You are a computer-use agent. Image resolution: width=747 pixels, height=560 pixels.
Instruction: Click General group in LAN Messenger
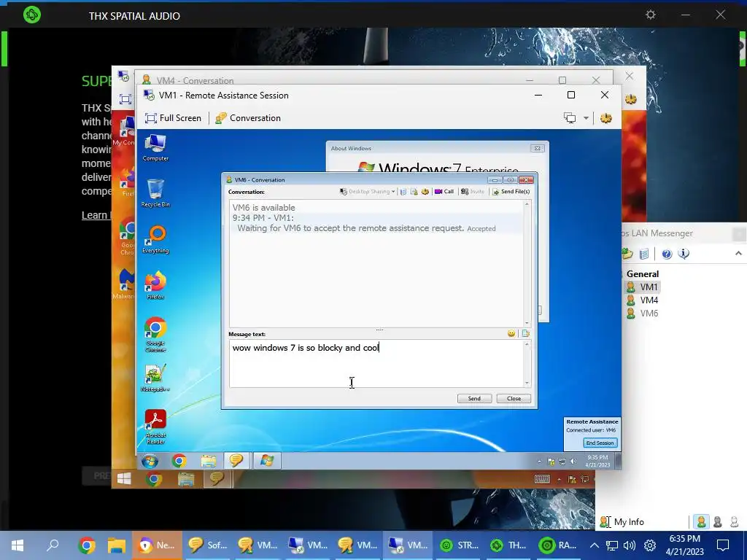642,274
